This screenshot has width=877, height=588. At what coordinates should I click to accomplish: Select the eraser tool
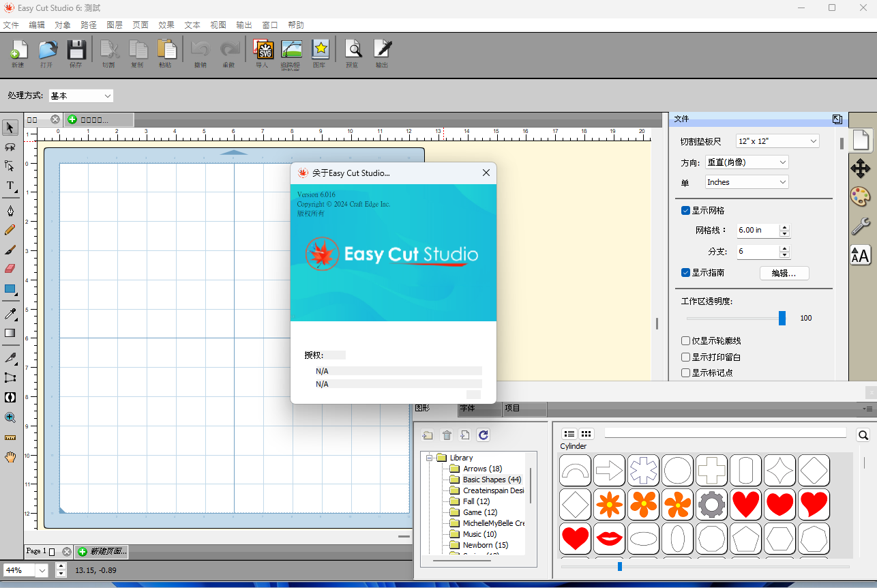point(10,269)
